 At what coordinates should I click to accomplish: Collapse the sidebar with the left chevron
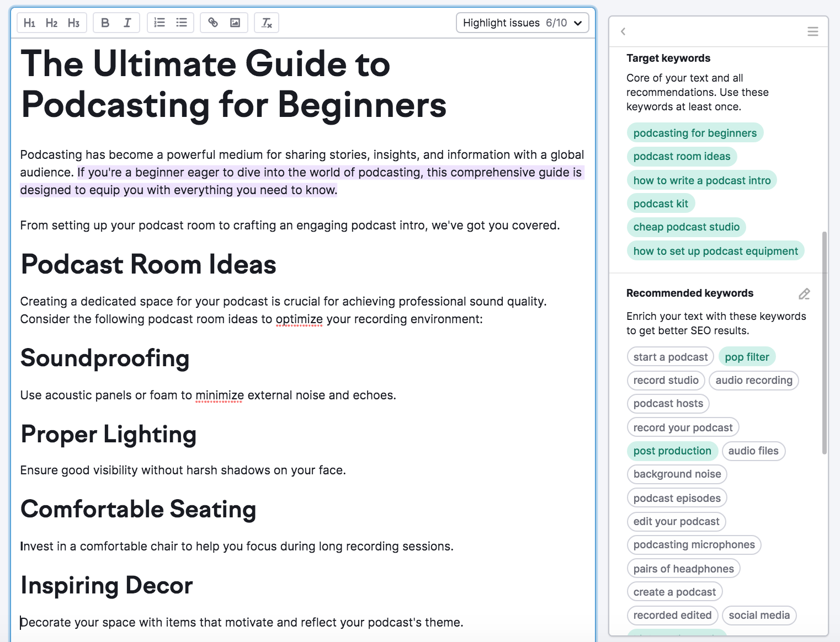pyautogui.click(x=623, y=31)
